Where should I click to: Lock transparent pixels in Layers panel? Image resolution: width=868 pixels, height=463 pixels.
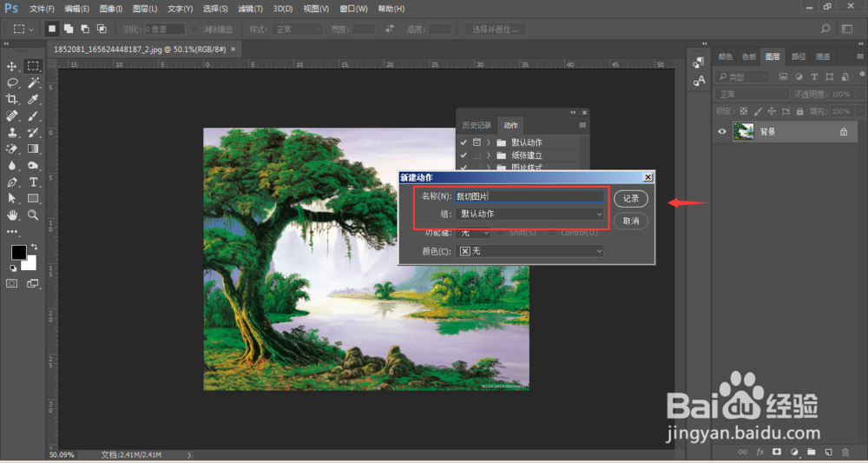tap(744, 111)
